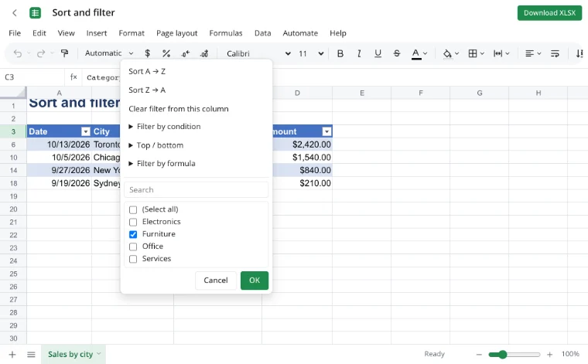The image size is (588, 364).
Task: Zoom in with the plus icon
Action: (x=549, y=354)
